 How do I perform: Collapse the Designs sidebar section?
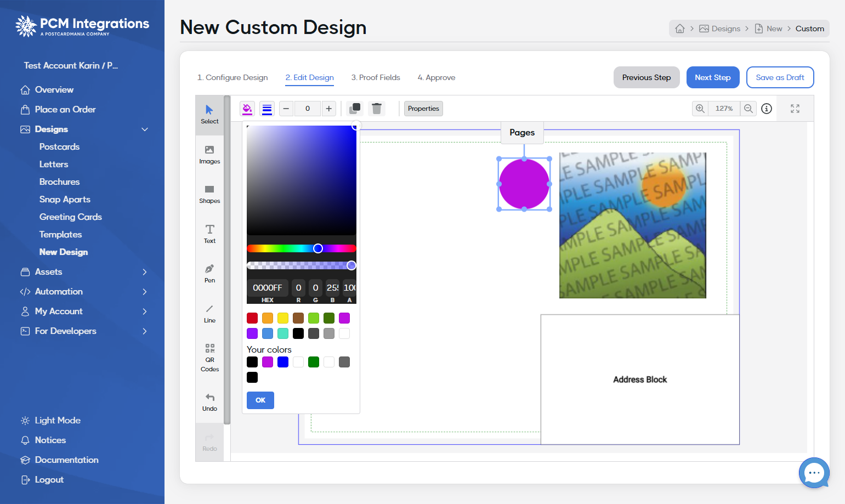pos(145,129)
